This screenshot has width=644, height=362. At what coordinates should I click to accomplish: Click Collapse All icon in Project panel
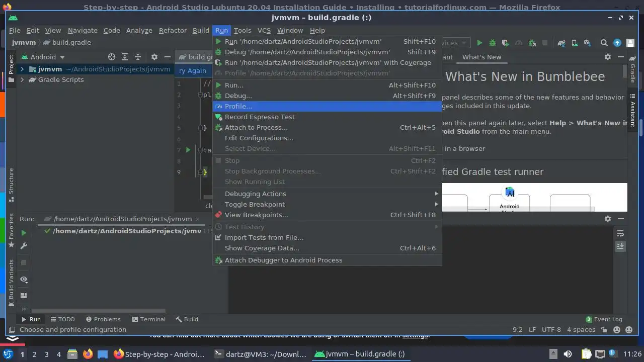(x=138, y=57)
